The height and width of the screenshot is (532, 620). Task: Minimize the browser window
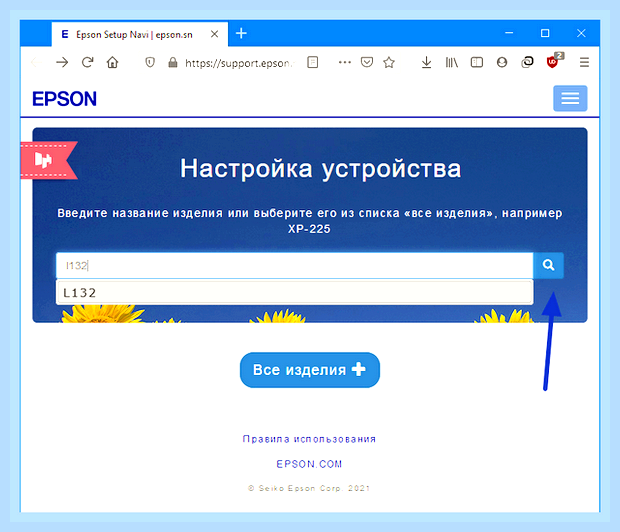click(x=509, y=33)
